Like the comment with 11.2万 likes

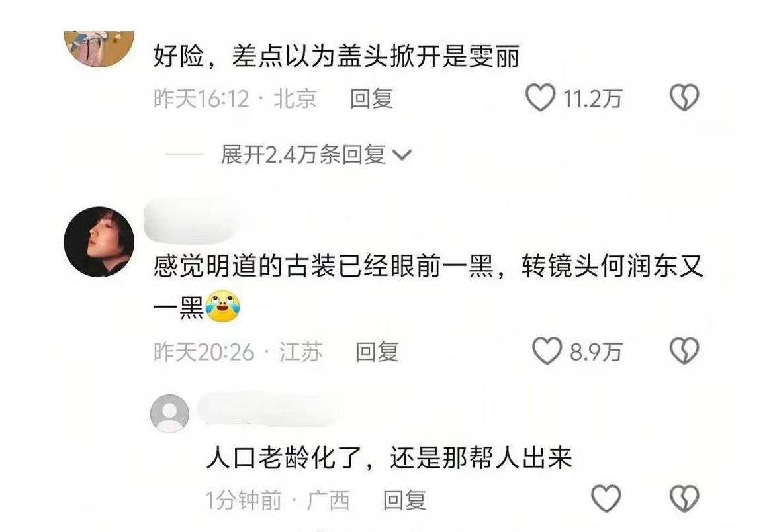[x=541, y=97]
